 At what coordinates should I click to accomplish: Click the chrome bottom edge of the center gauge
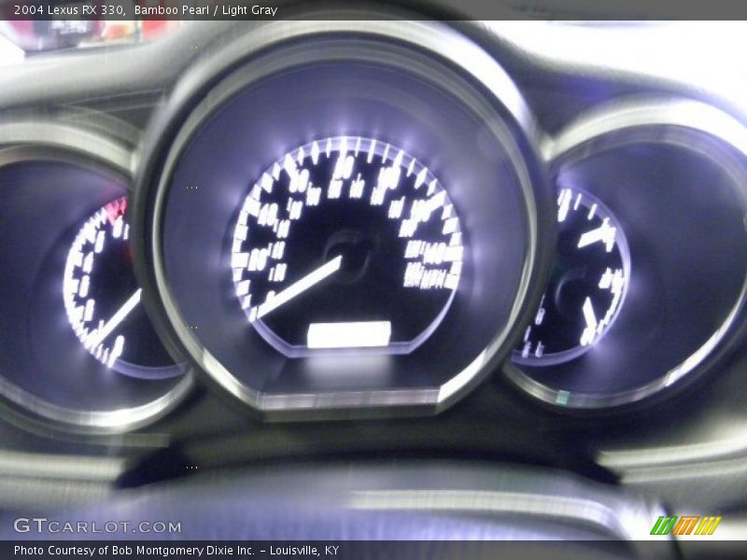348,400
